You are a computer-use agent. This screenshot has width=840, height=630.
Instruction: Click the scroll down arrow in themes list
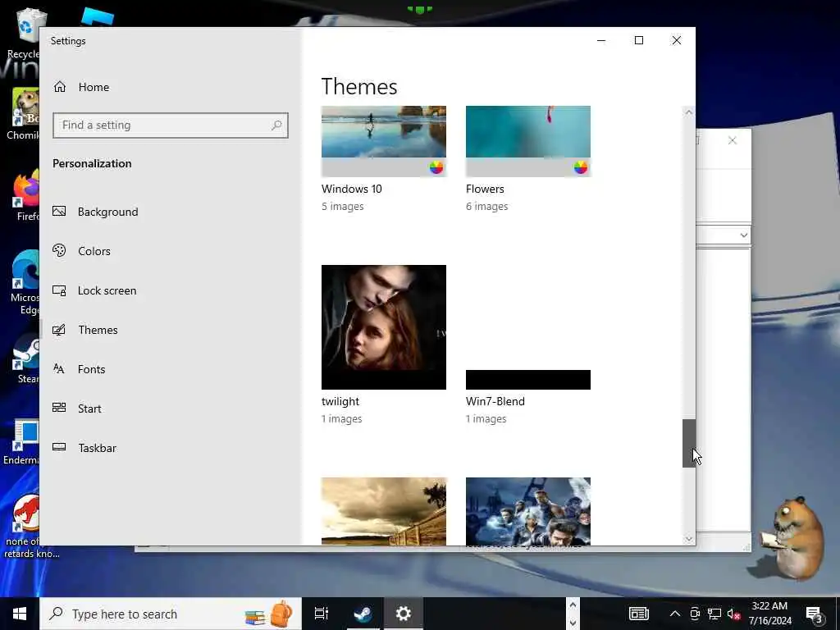pyautogui.click(x=688, y=539)
